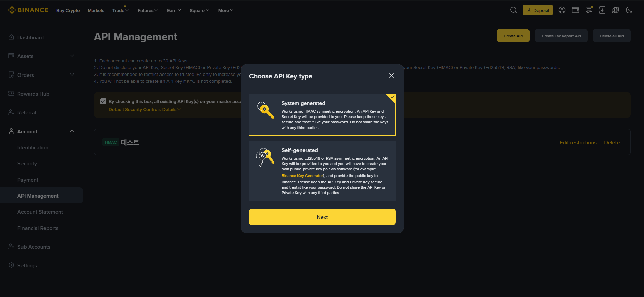Screen dimensions: 644x297
Task: Open the Markets page
Action: 96,10
